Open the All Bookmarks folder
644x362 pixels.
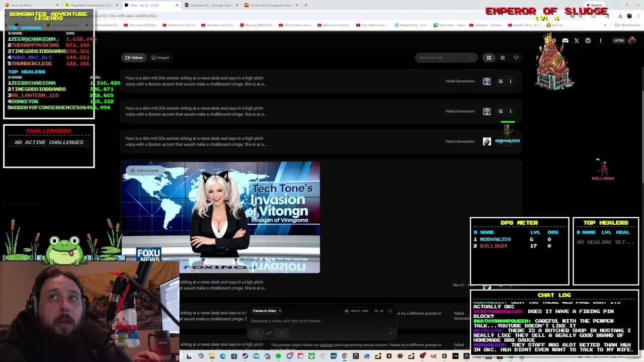628,25
